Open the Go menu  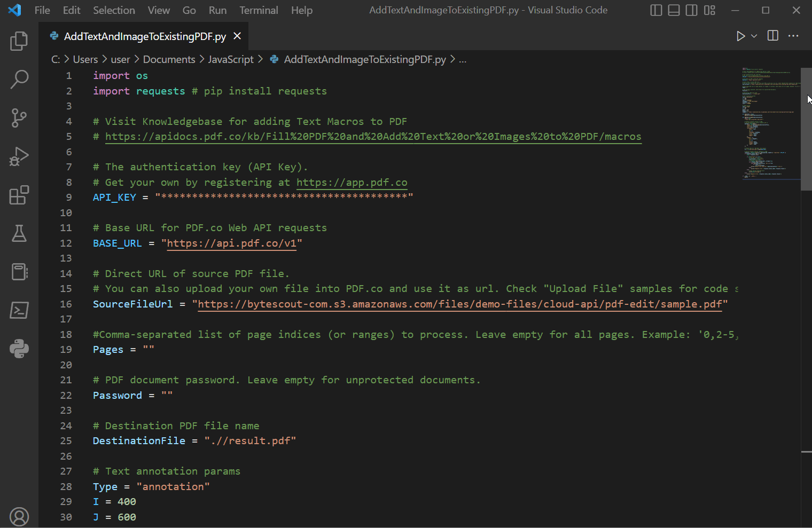(189, 10)
